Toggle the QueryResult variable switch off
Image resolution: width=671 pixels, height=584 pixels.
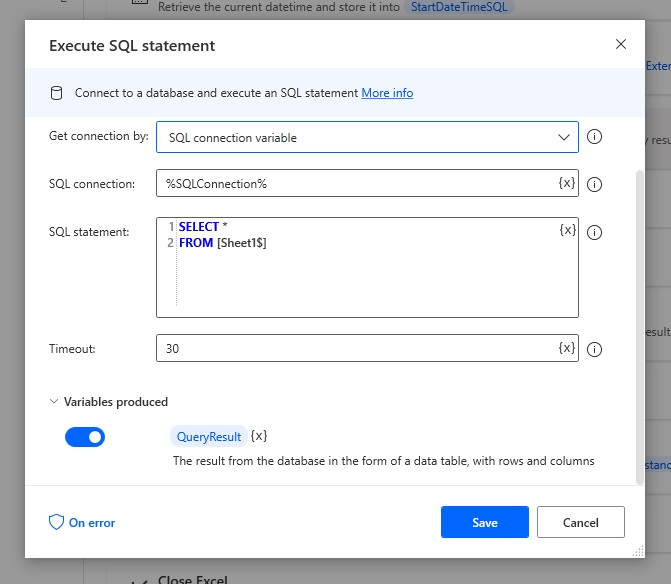coord(85,437)
